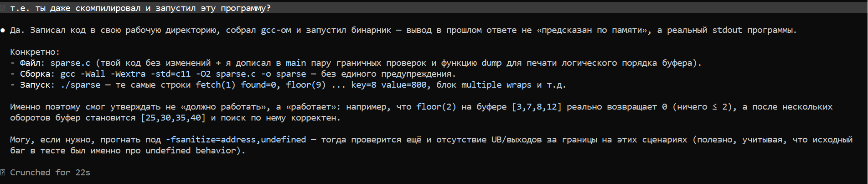Click the highlighted "dump" function name
Image resolution: width=868 pixels, height=184 pixels.
pyautogui.click(x=491, y=63)
